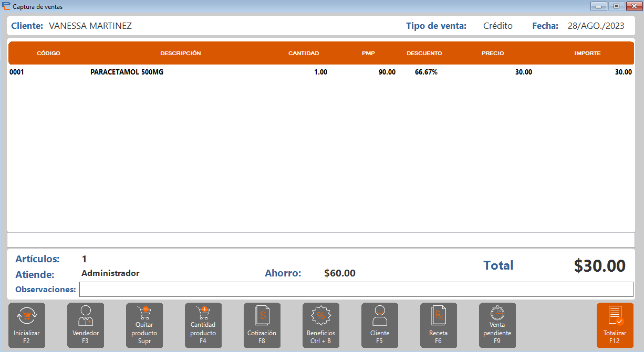Open the Vendedor F3 option

(86, 325)
